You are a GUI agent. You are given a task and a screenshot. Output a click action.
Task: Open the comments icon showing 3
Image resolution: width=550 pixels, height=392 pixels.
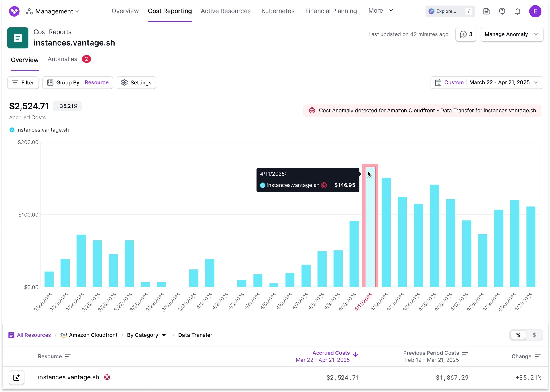pos(465,34)
